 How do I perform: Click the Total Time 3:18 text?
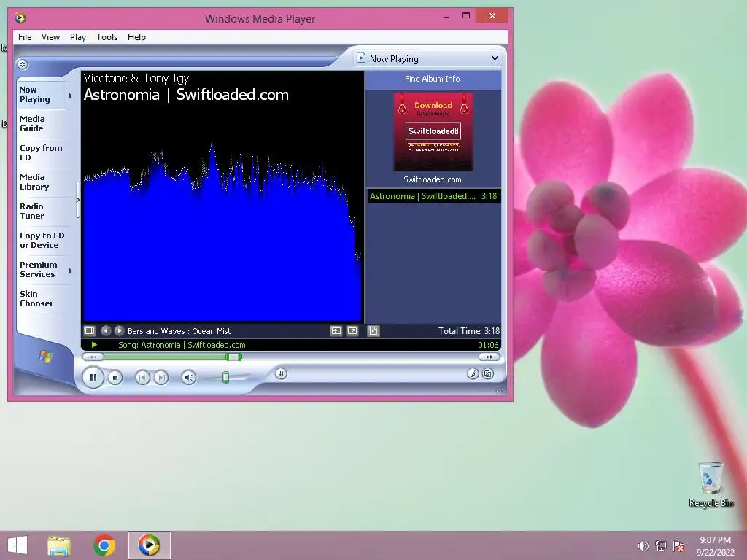click(469, 330)
